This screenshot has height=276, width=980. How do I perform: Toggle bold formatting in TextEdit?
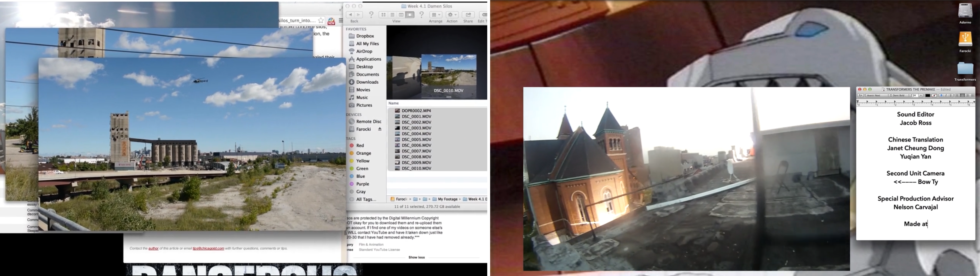pyautogui.click(x=941, y=96)
